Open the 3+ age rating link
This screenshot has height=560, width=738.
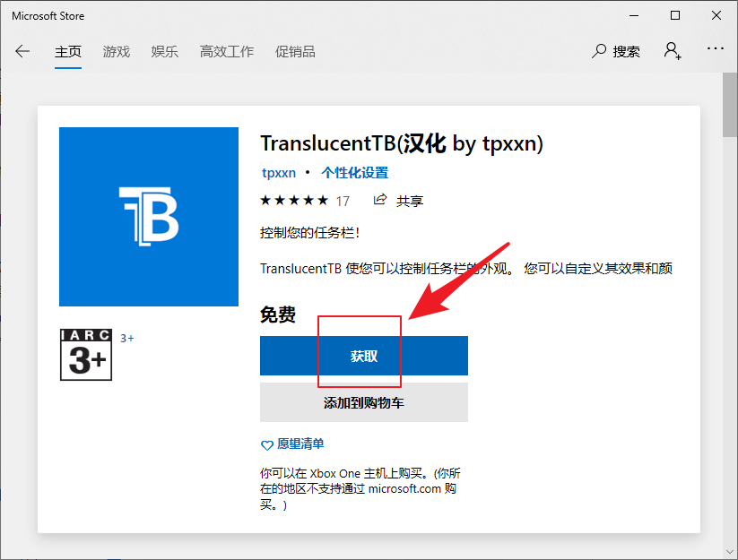127,338
